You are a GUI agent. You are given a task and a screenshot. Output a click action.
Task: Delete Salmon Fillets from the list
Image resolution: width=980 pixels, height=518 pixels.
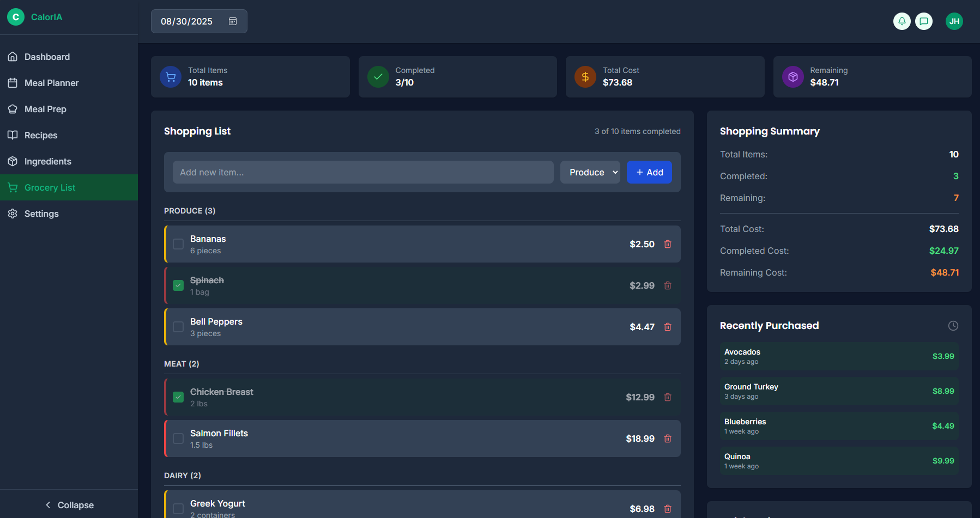668,438
